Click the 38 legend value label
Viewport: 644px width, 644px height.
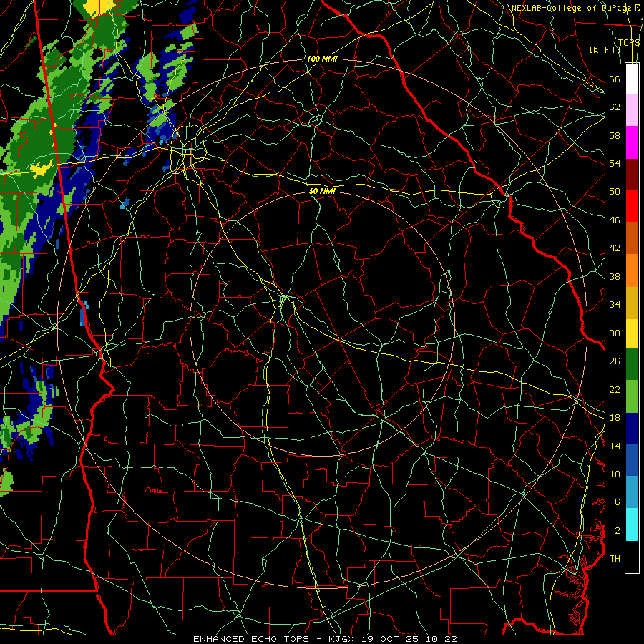point(615,276)
